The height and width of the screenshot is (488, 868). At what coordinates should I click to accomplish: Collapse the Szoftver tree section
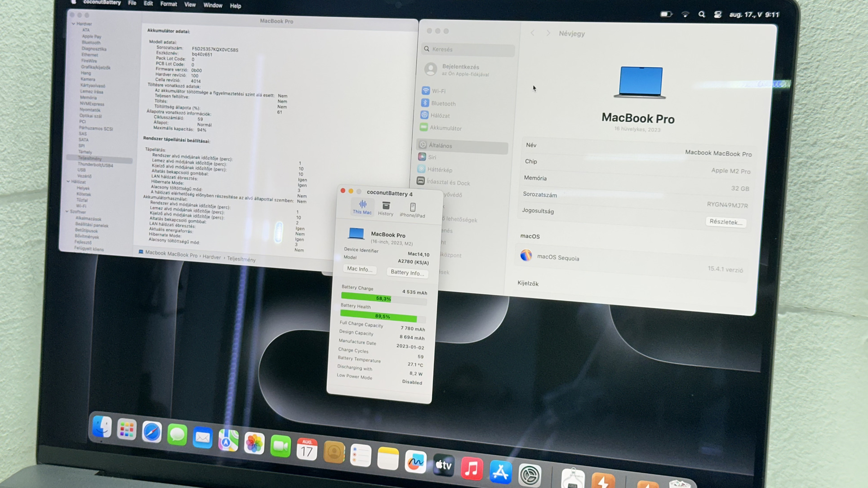67,211
